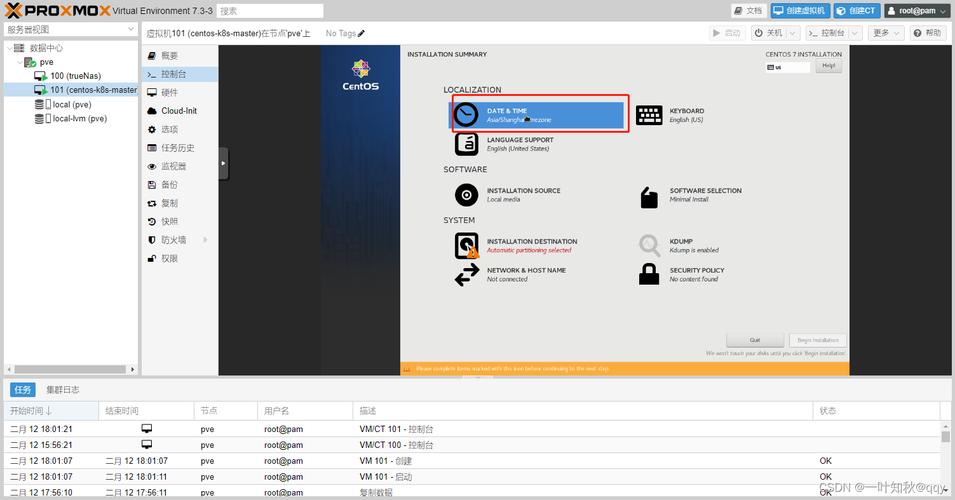Image resolution: width=955 pixels, height=500 pixels.
Task: Expand the 更多 dropdown menu
Action: tap(884, 33)
